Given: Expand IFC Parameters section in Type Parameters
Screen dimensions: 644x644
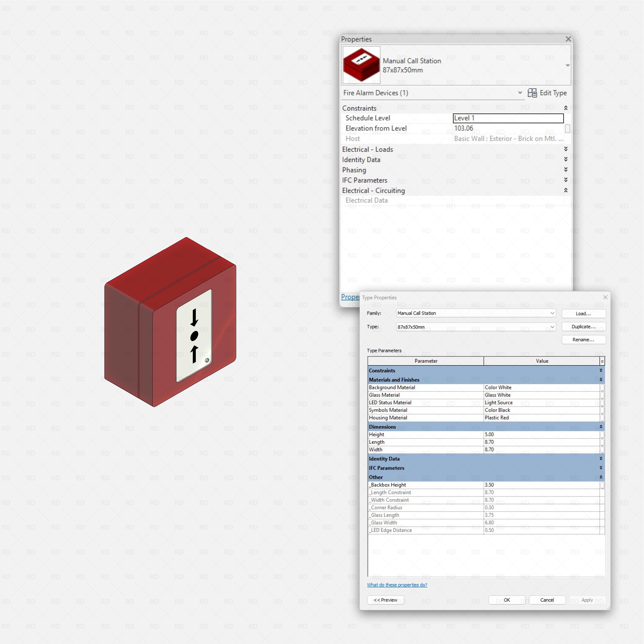Looking at the screenshot, I should (x=601, y=468).
